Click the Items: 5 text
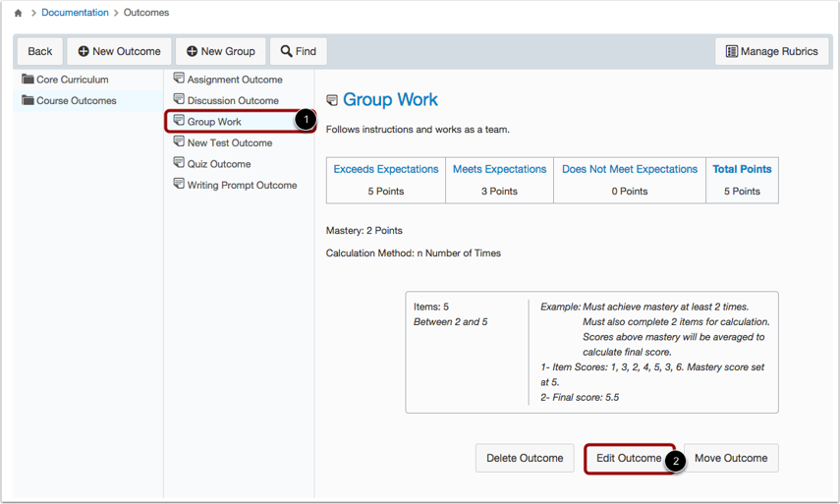 coord(430,307)
